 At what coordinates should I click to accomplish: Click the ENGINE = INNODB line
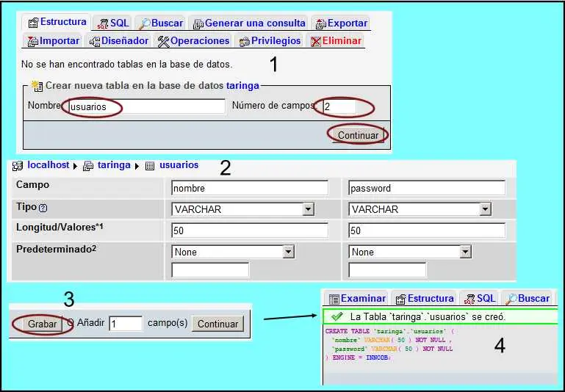(x=358, y=357)
